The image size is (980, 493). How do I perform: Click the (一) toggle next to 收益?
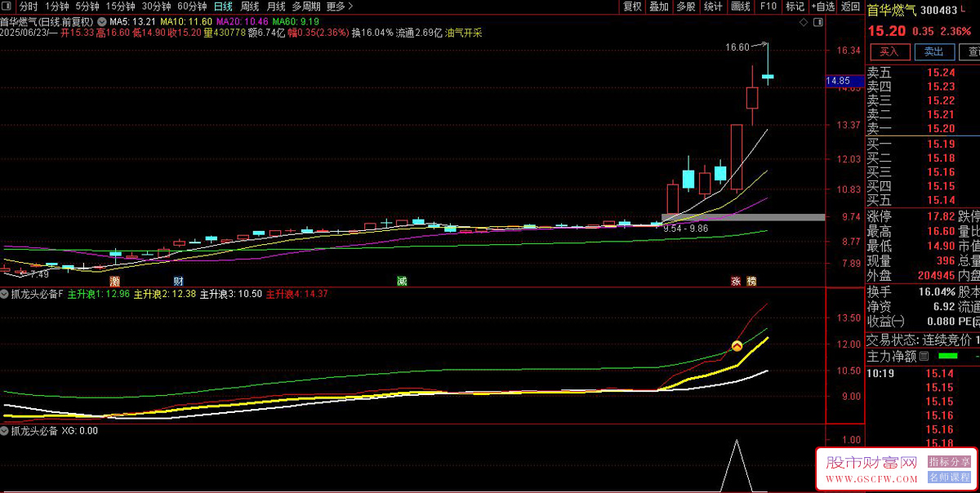pos(898,322)
